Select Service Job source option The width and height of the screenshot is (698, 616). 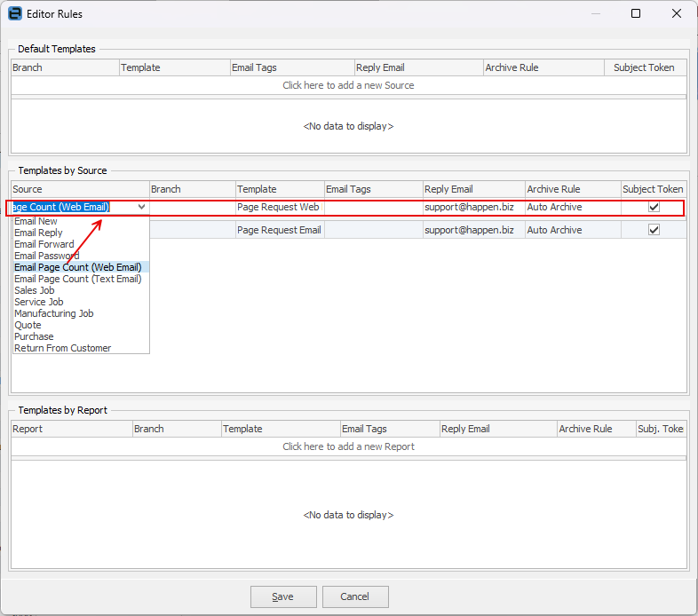[x=81, y=302]
